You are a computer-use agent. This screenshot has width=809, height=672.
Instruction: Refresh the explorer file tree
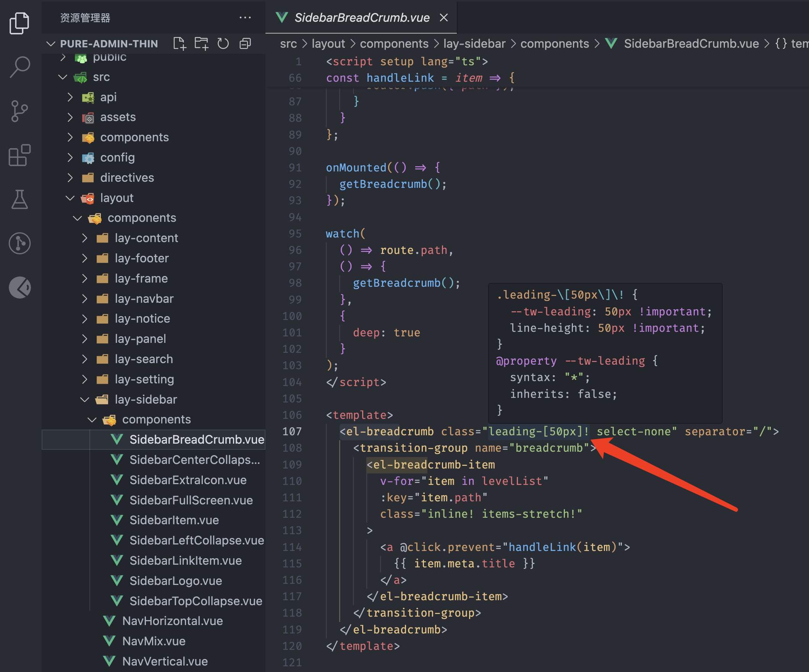pos(223,44)
